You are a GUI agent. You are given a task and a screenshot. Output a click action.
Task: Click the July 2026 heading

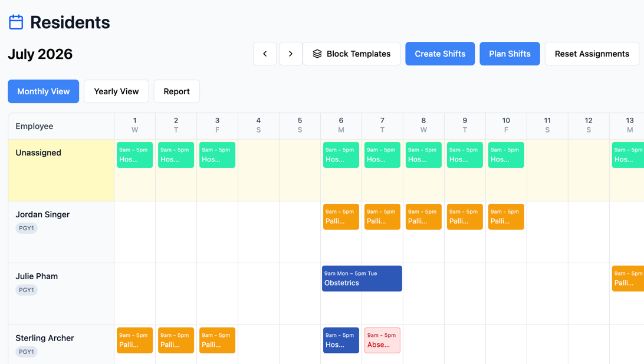click(x=40, y=54)
